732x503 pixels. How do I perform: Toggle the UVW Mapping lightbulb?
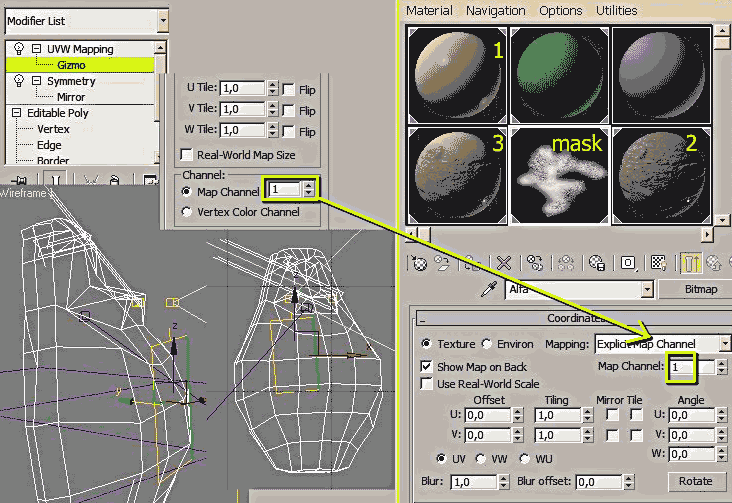coord(19,49)
